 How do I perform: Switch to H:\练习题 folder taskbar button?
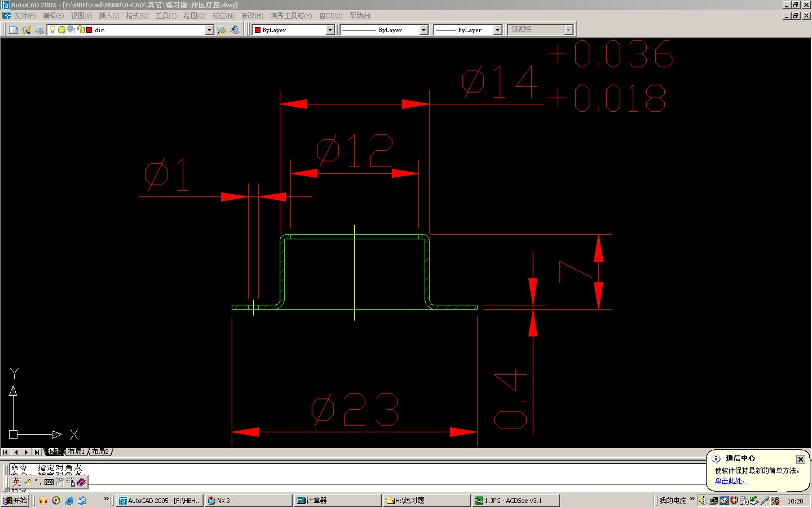[x=427, y=501]
